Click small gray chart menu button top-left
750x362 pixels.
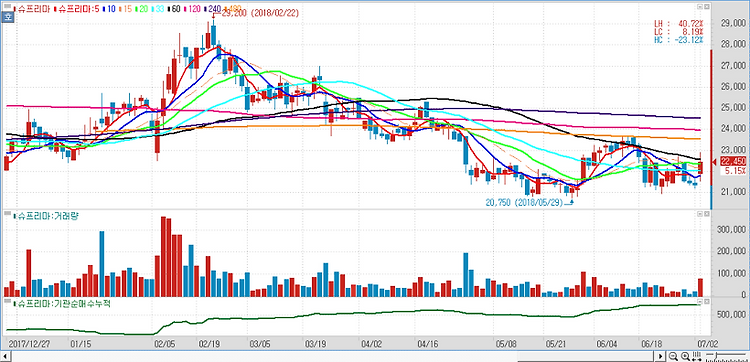coord(8,6)
